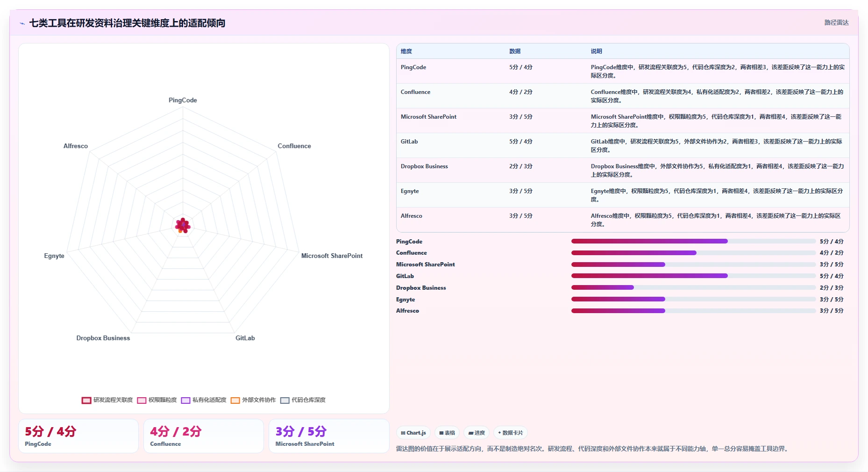Click the GitLab axis label on radar
This screenshot has height=472, width=868.
coord(245,338)
